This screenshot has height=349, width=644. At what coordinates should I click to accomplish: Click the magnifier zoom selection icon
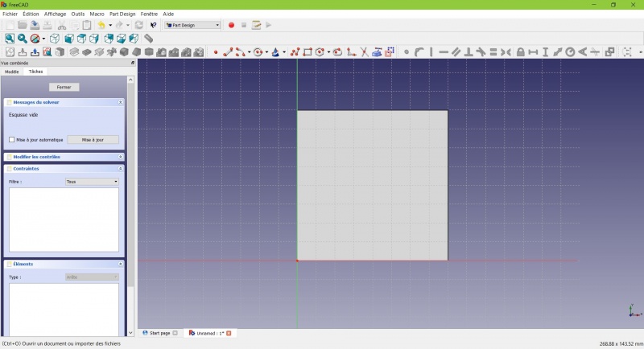coord(23,39)
